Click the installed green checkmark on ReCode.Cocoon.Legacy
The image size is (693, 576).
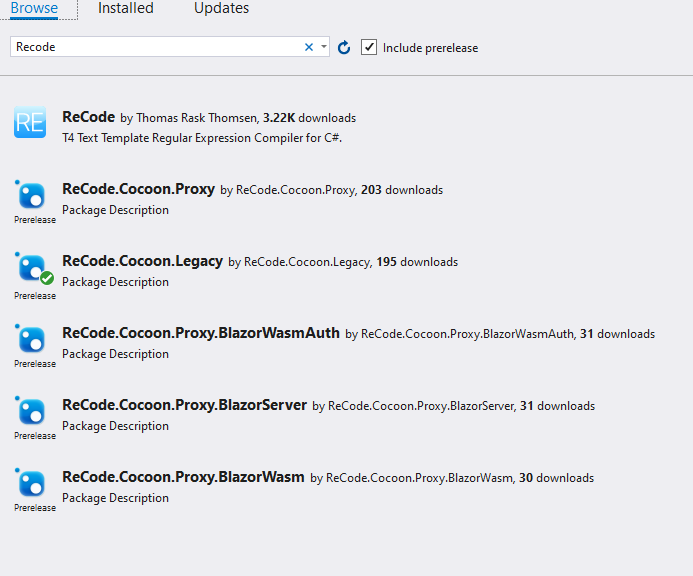(47, 278)
